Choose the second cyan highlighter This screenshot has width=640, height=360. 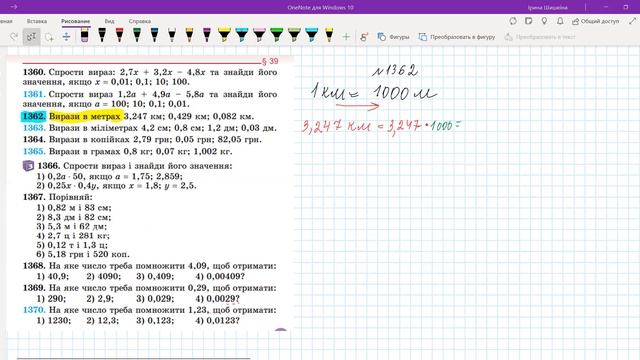tap(312, 35)
